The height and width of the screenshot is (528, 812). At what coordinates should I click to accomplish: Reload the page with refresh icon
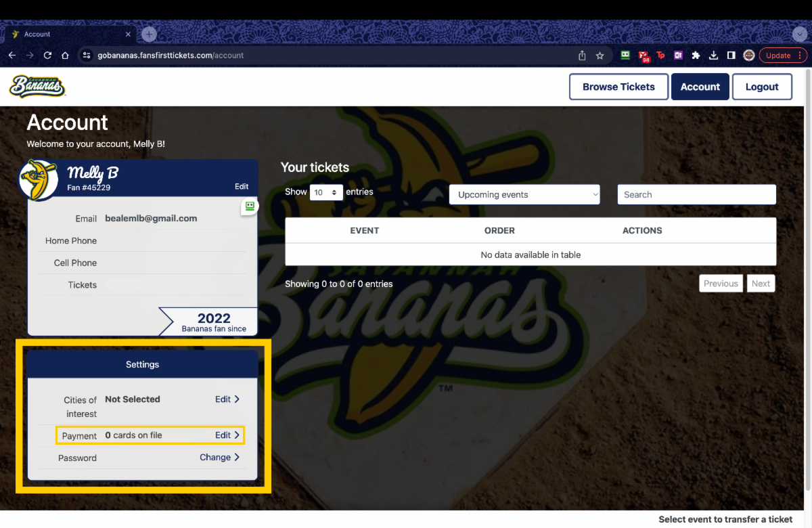[47, 56]
